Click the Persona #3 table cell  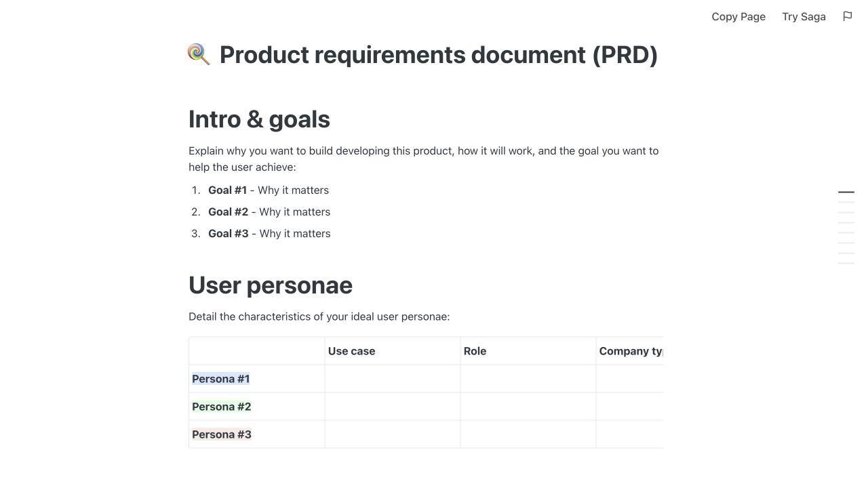point(257,434)
